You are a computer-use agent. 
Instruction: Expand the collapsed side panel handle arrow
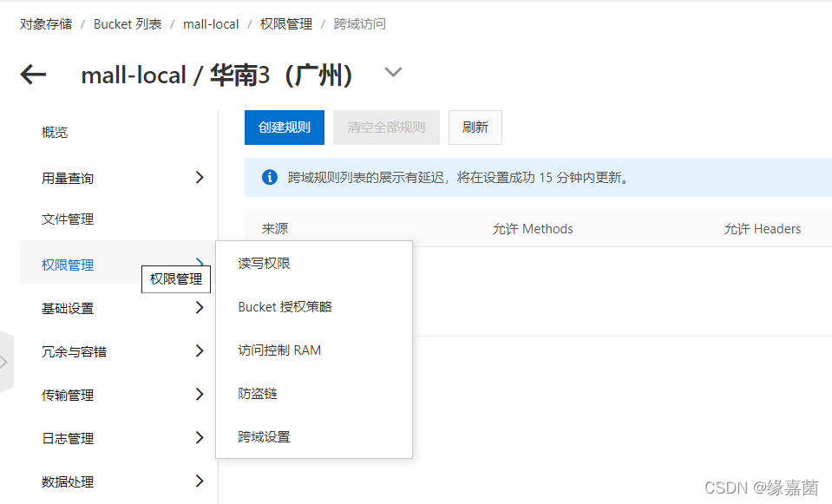point(4,363)
